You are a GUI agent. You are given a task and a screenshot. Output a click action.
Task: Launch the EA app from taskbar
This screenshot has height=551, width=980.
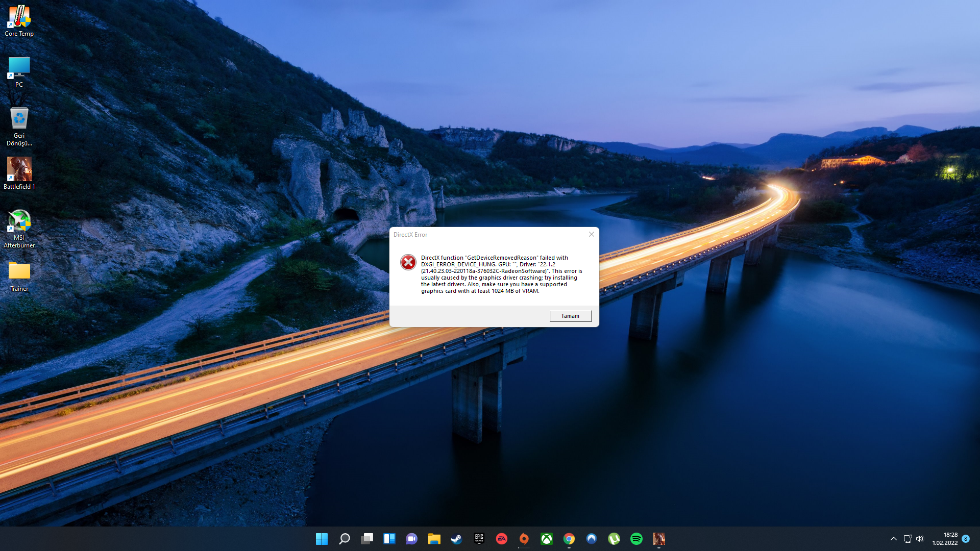pos(501,539)
